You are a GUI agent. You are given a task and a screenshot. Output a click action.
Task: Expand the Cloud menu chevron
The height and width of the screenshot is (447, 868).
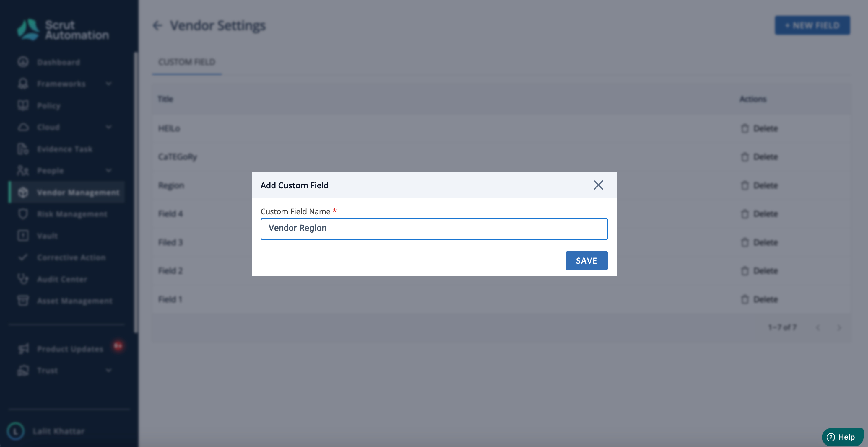coord(108,127)
